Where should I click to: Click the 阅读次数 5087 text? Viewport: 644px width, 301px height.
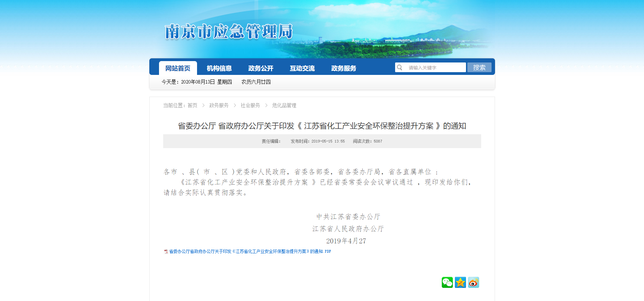point(367,141)
